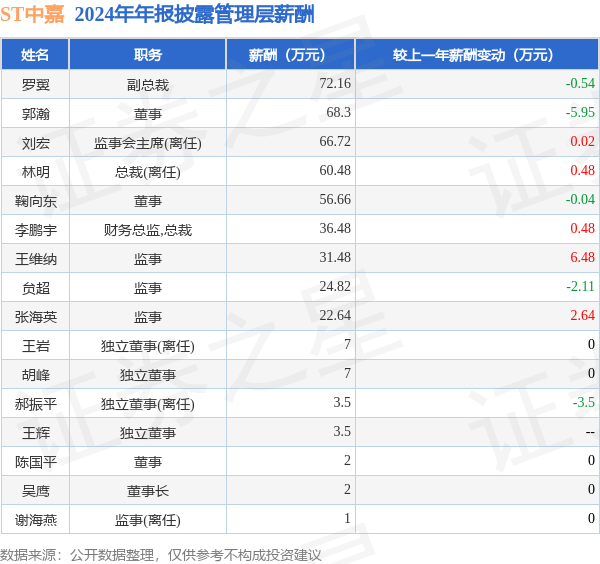
Task: Click salary value 68.3
Action: (x=338, y=112)
